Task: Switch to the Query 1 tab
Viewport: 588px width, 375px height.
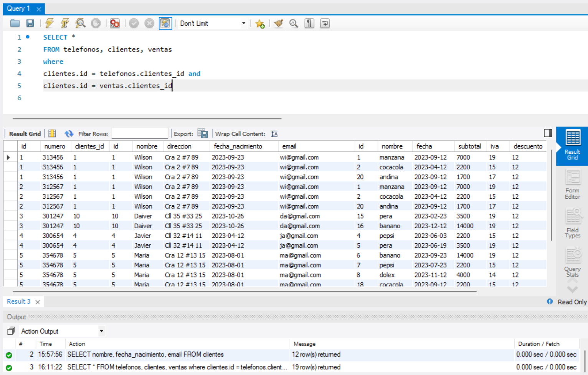Action: pos(18,8)
